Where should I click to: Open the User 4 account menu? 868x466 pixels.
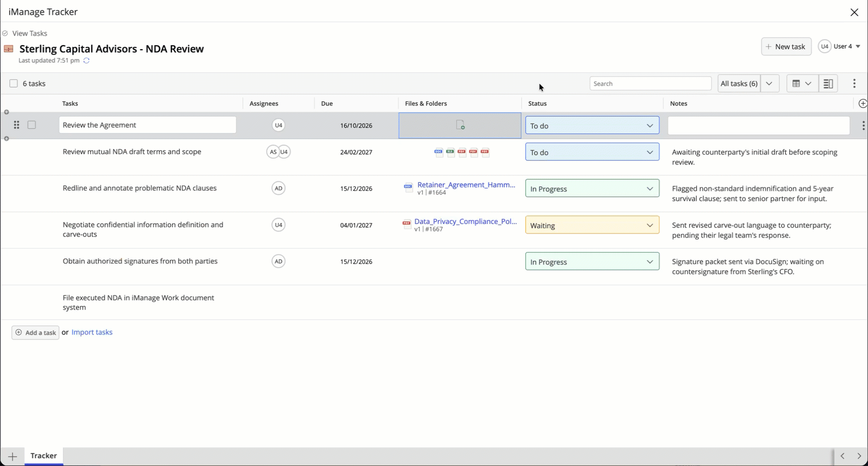pos(839,46)
